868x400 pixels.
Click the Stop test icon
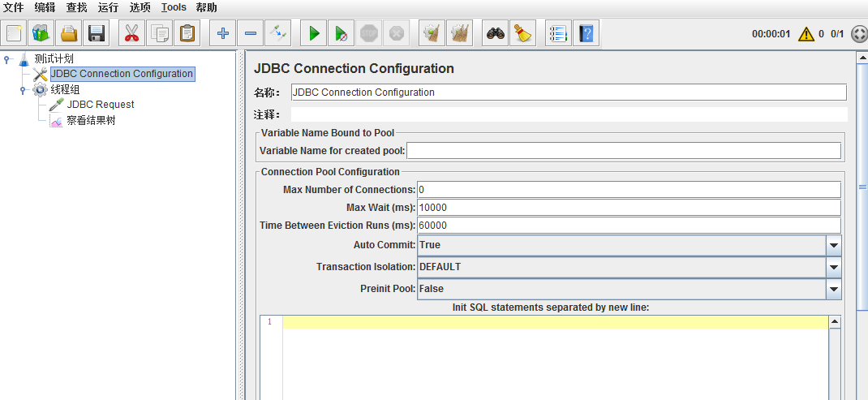pos(368,34)
